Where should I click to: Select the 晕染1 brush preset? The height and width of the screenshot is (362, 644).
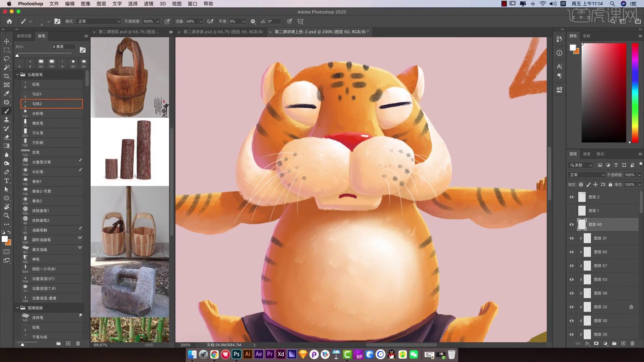click(x=52, y=182)
